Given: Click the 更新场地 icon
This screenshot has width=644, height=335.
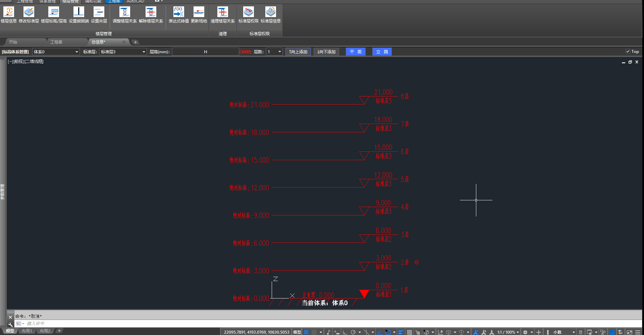Looking at the screenshot, I should (x=199, y=15).
